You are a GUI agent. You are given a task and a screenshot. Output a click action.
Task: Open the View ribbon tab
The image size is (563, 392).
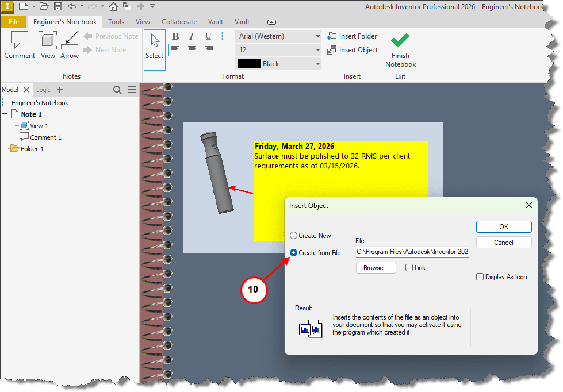click(x=143, y=22)
